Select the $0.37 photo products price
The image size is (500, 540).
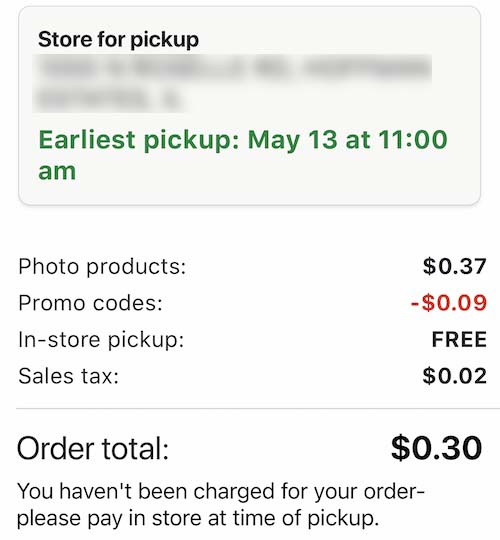coord(455,267)
